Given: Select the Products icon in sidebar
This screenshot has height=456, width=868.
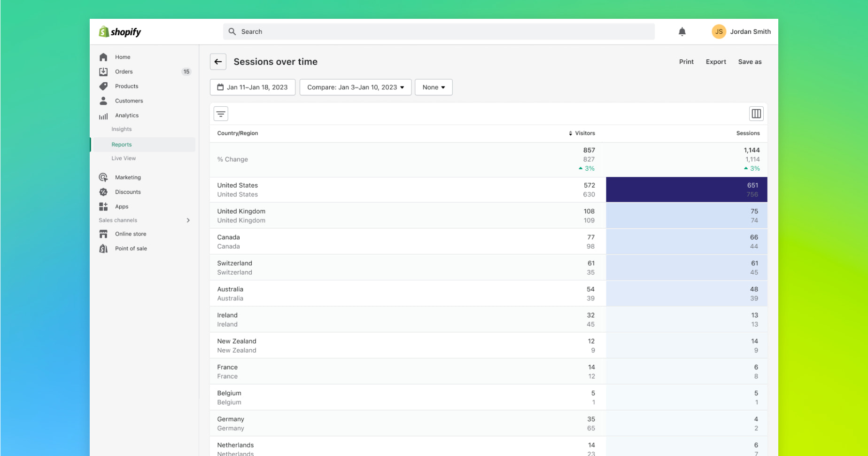Looking at the screenshot, I should (103, 86).
